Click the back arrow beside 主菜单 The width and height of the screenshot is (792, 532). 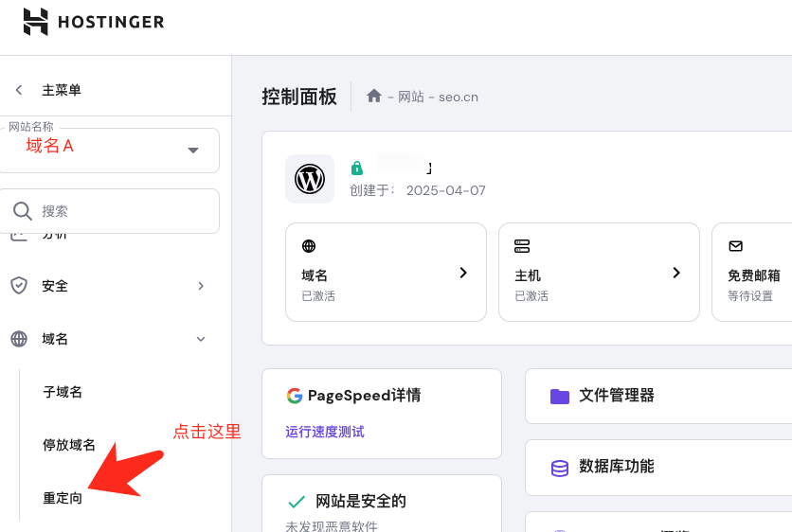click(19, 90)
